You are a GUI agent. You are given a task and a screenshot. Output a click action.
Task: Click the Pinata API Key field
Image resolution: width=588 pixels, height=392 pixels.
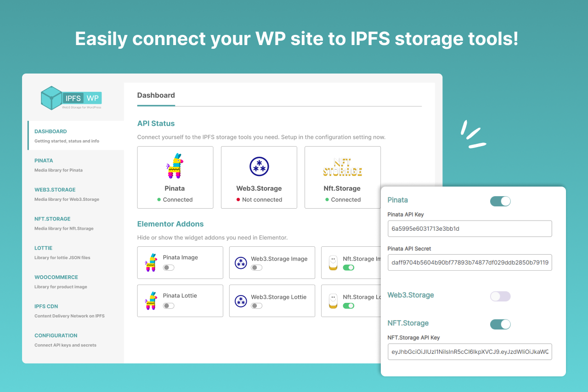point(470,228)
